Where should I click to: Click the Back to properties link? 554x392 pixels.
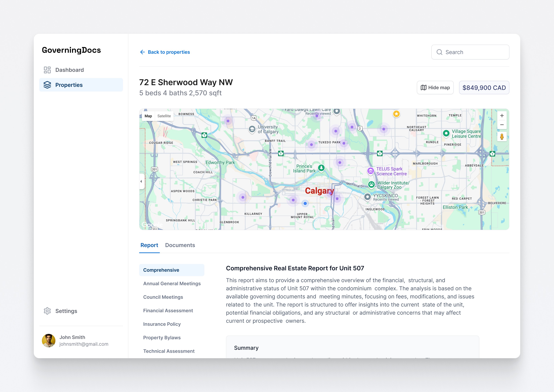[x=169, y=52]
